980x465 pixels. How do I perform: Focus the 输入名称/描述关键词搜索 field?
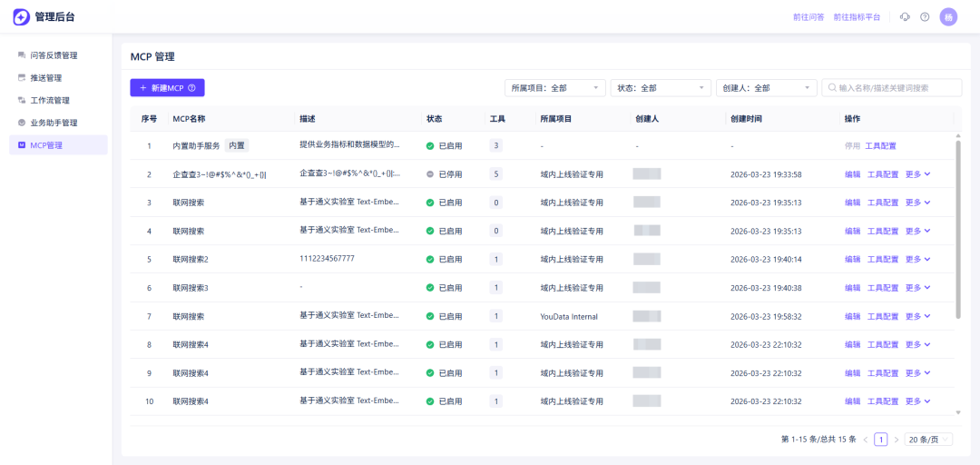click(892, 88)
